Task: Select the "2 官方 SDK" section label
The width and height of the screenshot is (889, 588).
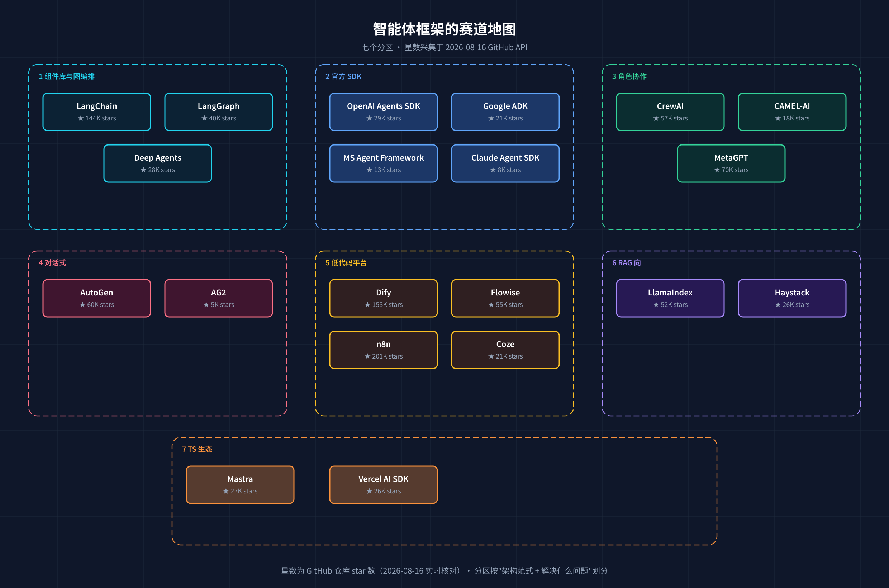Action: click(343, 76)
